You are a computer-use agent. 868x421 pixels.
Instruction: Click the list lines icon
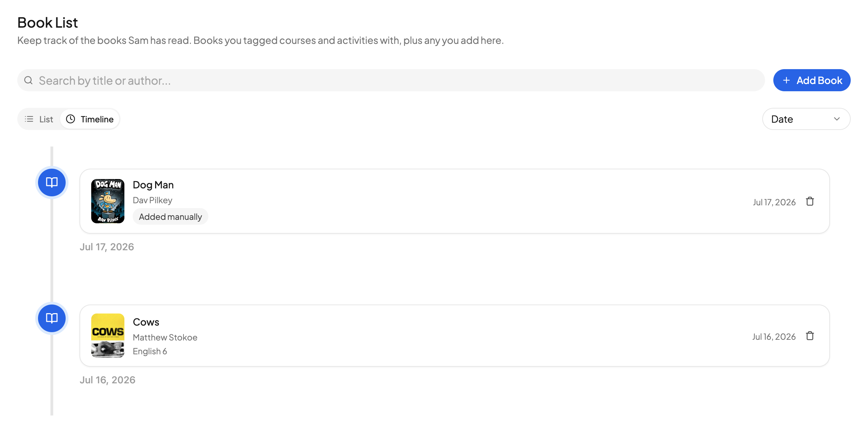click(29, 119)
